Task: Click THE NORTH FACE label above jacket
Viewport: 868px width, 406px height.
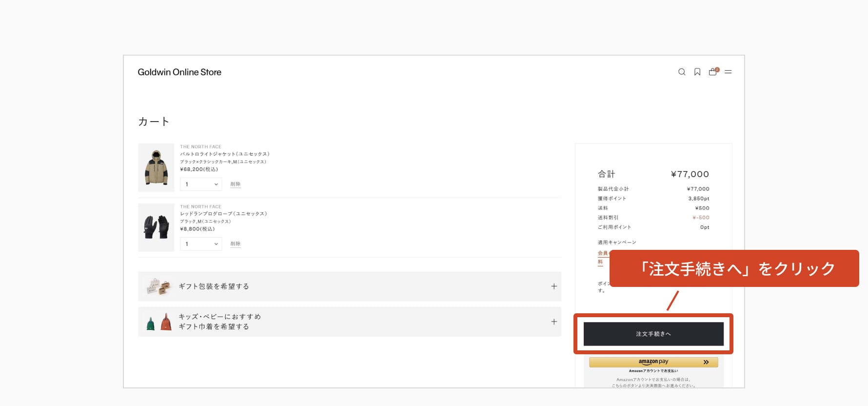Action: 200,147
